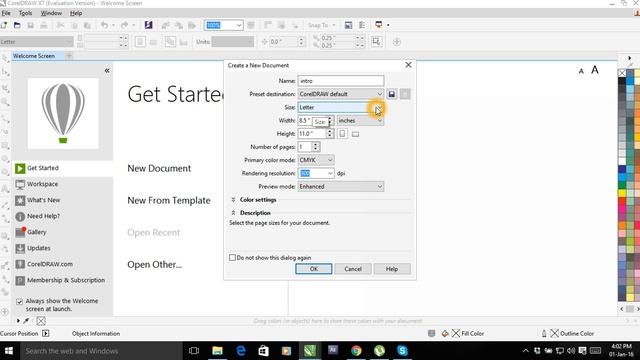Expand the Color settings section
The width and height of the screenshot is (640, 360).
(x=233, y=200)
